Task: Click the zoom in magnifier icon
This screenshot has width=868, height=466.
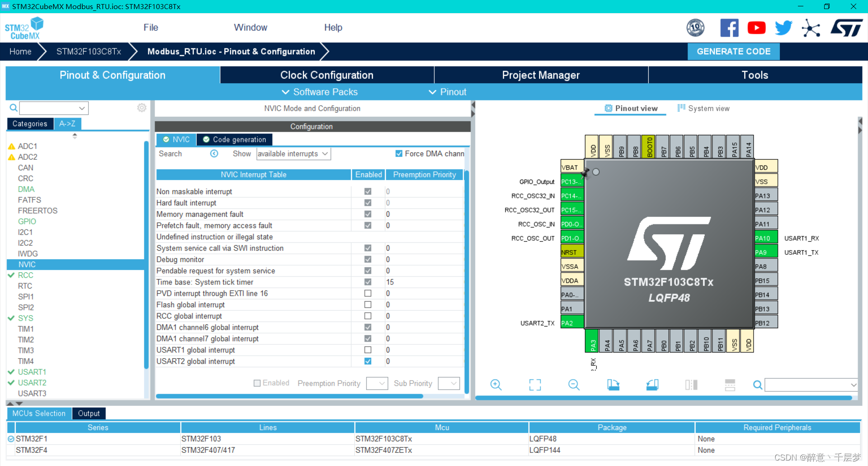Action: (496, 385)
